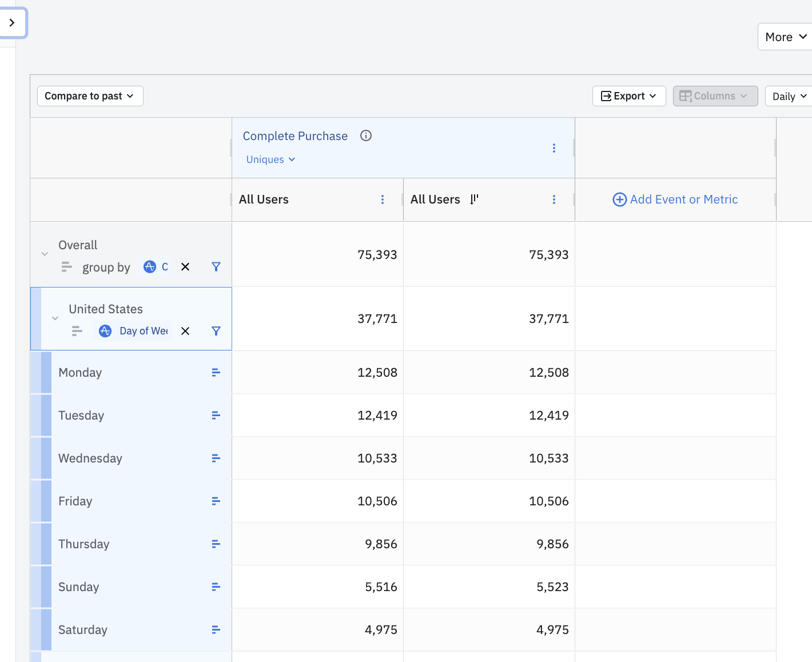Collapse the Overall row group
The image size is (812, 662).
point(45,254)
